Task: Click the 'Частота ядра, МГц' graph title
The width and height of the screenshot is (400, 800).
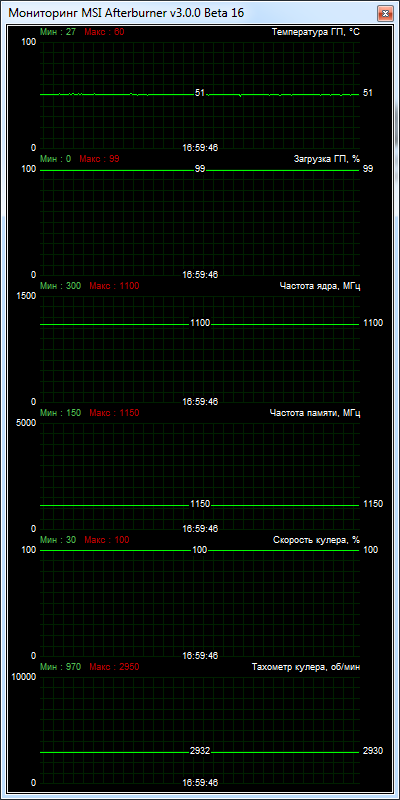Action: coord(320,286)
